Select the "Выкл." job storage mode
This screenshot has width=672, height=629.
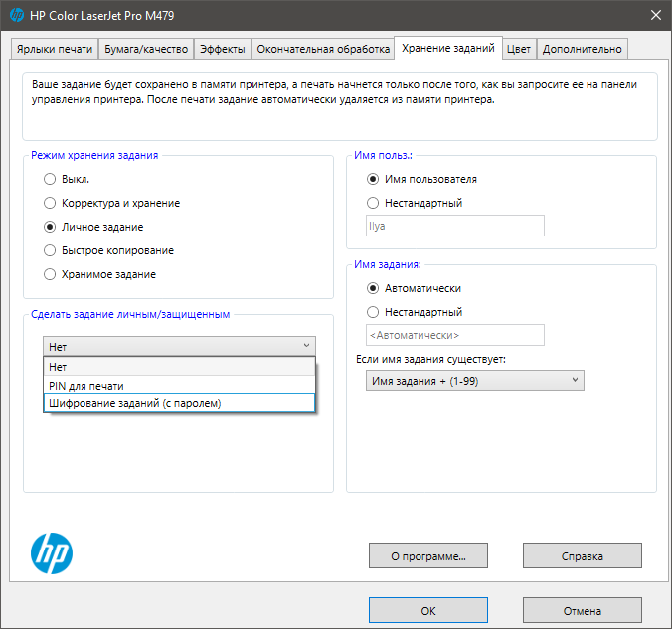[51, 180]
